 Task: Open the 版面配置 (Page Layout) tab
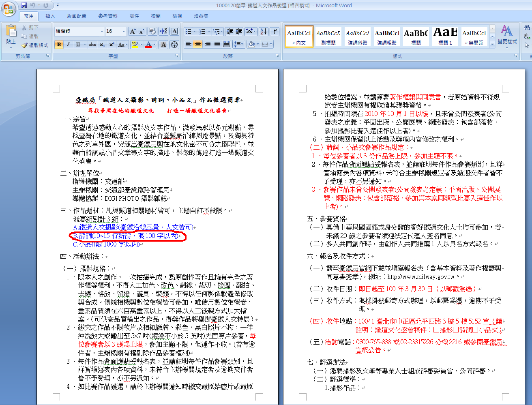(77, 16)
